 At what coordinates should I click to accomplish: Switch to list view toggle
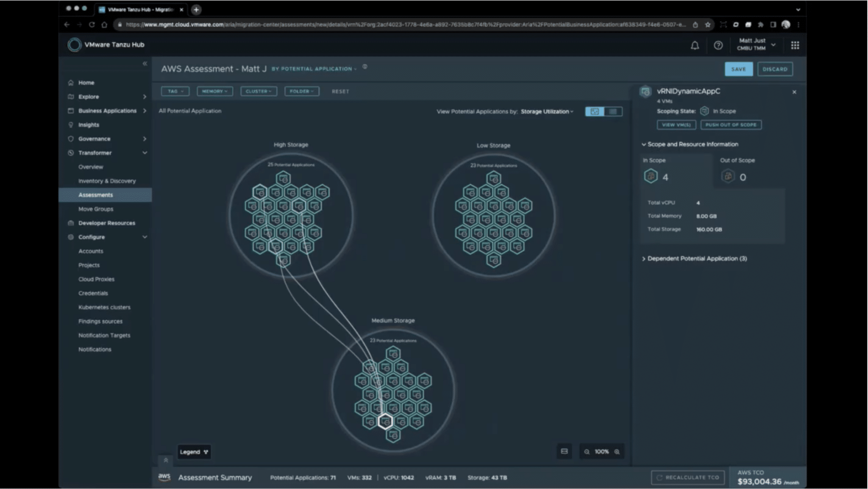tap(613, 111)
